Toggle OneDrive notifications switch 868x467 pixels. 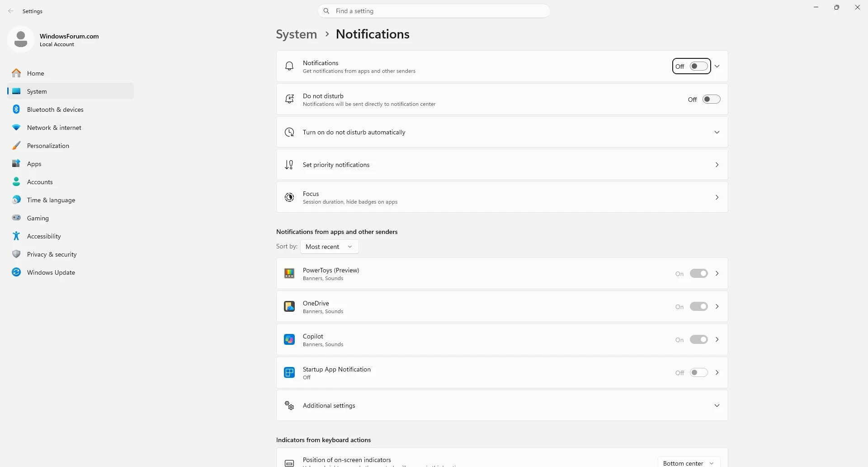tap(698, 306)
